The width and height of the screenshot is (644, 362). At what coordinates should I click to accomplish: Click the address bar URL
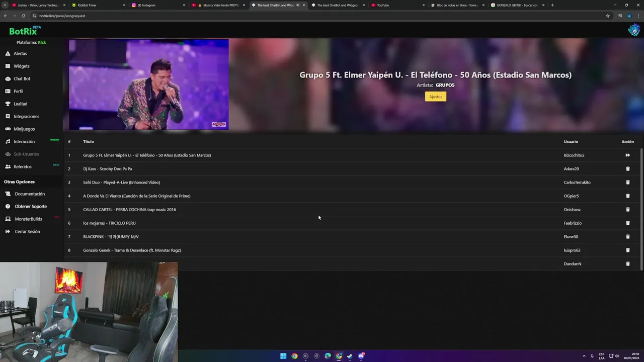[62, 16]
